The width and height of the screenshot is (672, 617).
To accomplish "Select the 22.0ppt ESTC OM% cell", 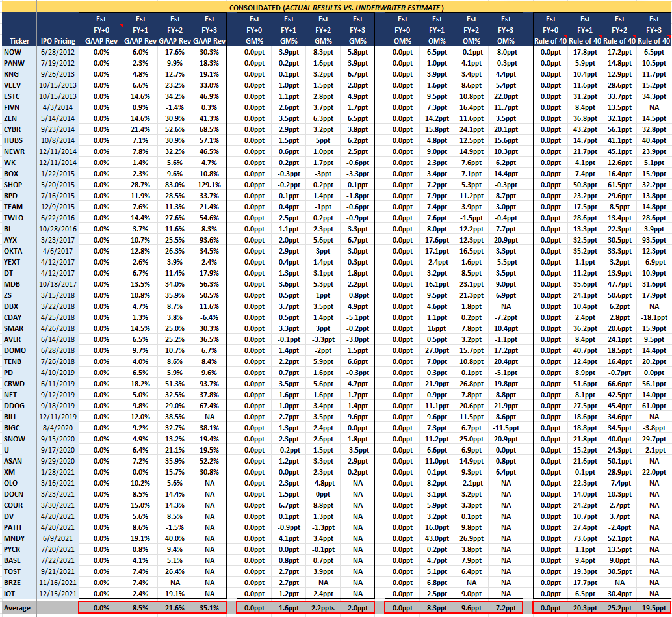I will click(x=506, y=96).
